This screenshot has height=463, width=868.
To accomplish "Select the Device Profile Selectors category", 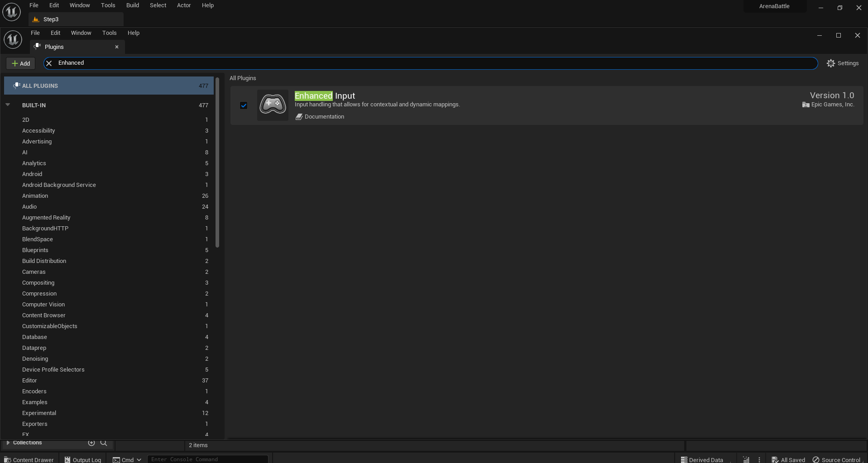I will pos(109,370).
